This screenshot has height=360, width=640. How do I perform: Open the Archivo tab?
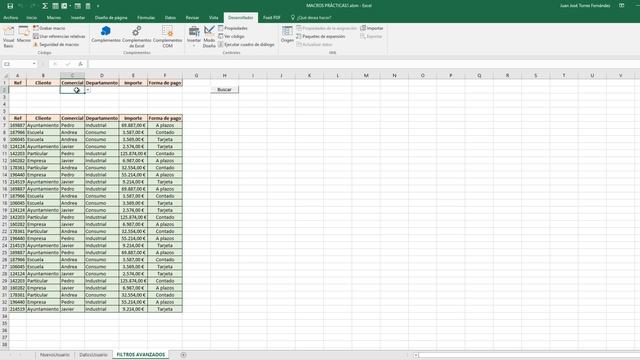[11, 18]
